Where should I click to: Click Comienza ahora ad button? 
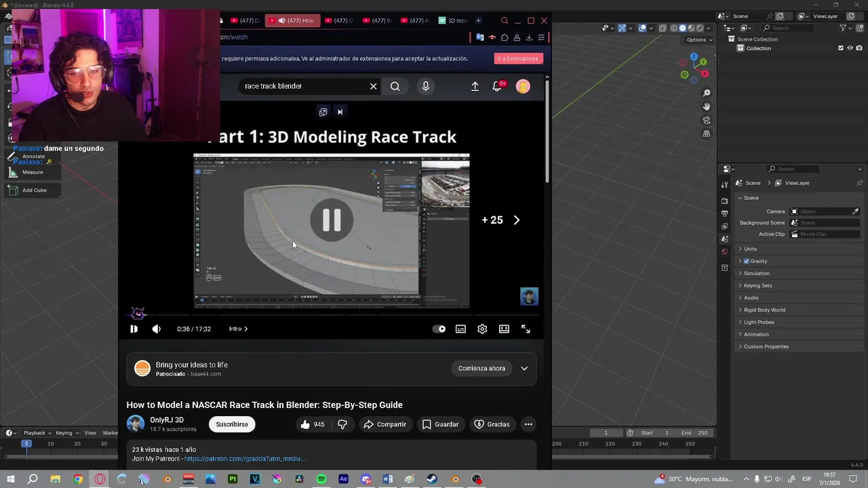click(x=481, y=369)
